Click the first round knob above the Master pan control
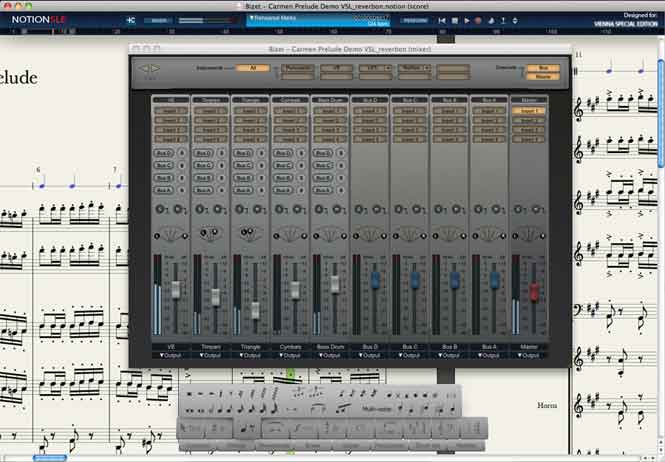 click(x=518, y=209)
